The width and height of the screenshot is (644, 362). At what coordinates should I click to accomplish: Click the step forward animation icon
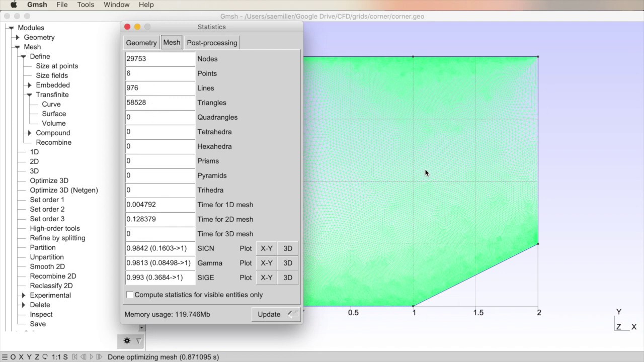[99, 357]
